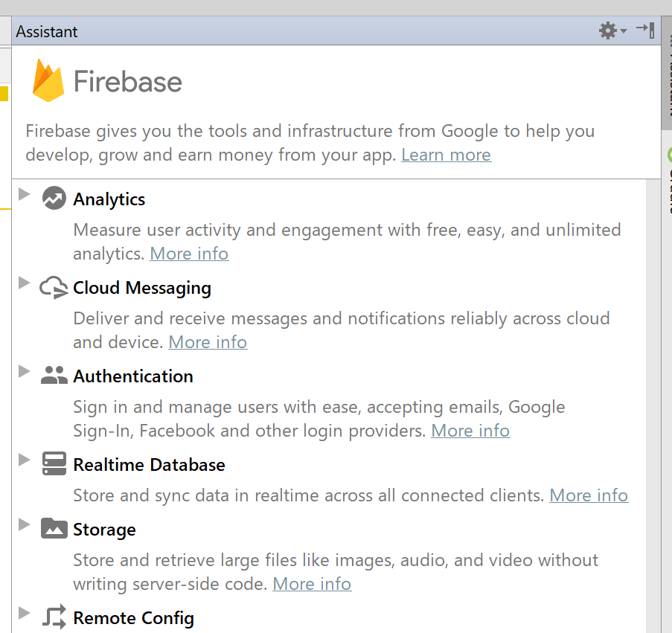Viewport: 672px width, 633px height.
Task: Select the Authentication heading
Action: pos(133,376)
